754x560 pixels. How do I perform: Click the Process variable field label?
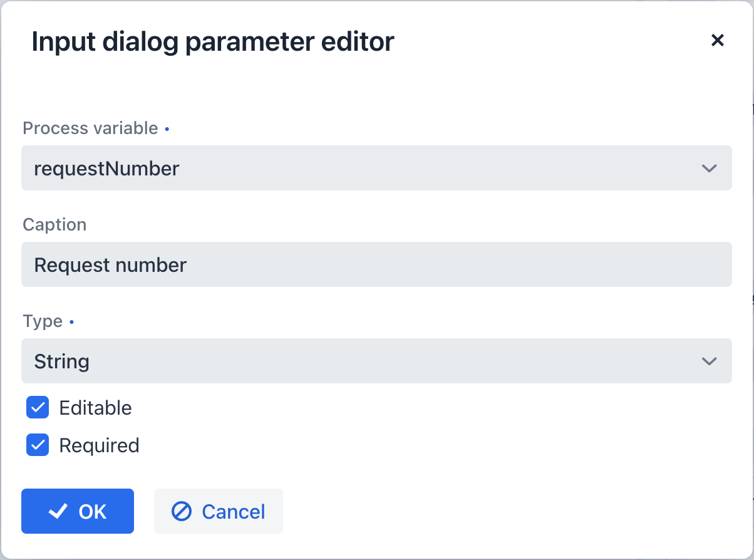(x=90, y=128)
